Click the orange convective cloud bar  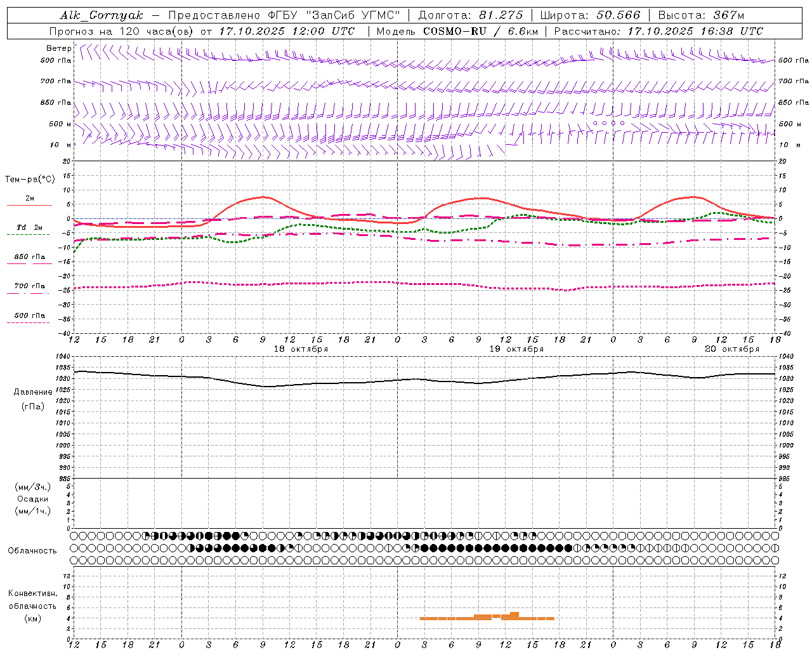pyautogui.click(x=487, y=618)
